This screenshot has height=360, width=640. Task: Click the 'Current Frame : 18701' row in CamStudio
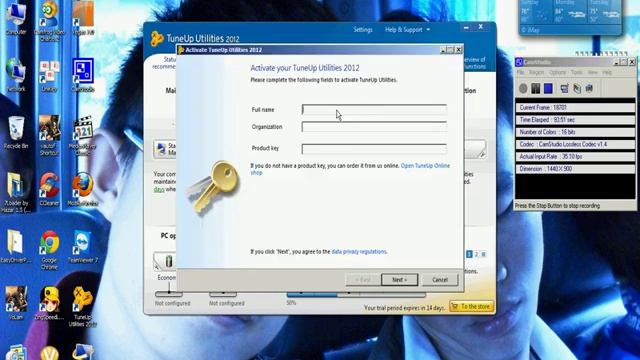[x=575, y=108]
